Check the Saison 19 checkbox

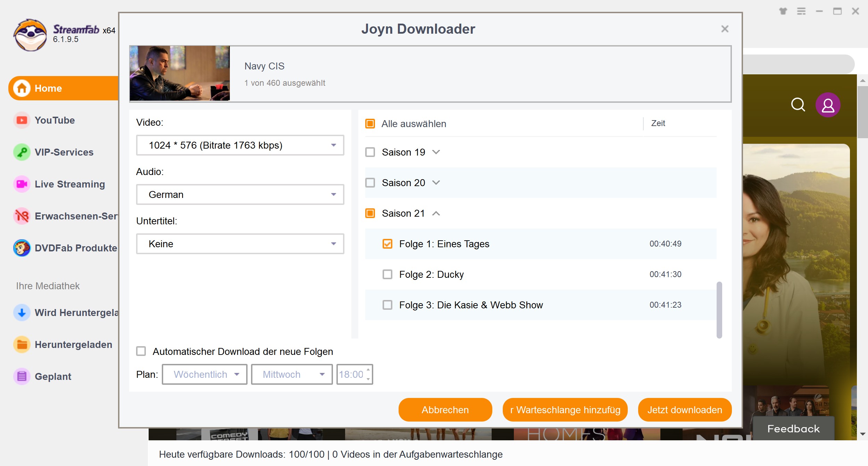point(370,152)
